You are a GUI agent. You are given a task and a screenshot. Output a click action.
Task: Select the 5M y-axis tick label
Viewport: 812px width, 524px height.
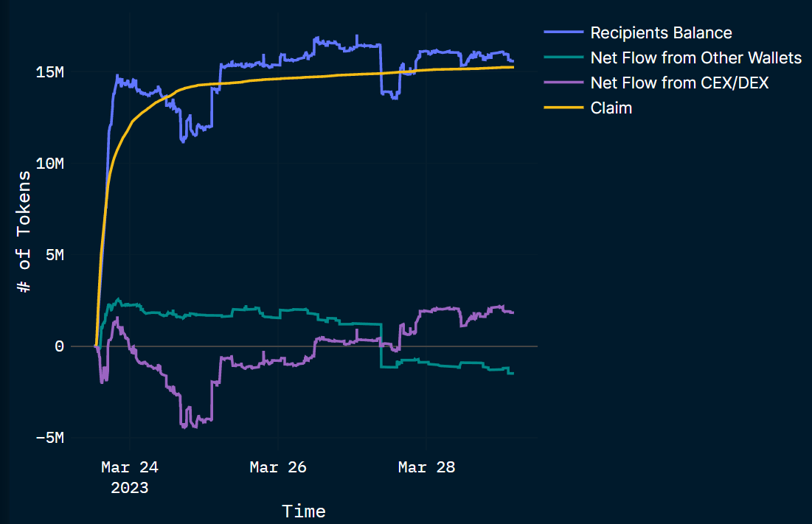point(53,255)
